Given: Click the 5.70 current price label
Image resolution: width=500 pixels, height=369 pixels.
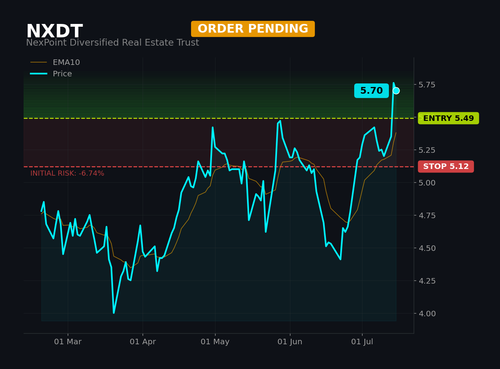Looking at the screenshot, I should click(371, 91).
